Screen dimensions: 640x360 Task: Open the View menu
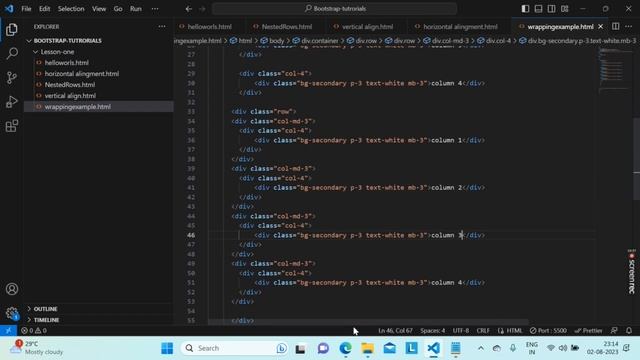pyautogui.click(x=99, y=9)
